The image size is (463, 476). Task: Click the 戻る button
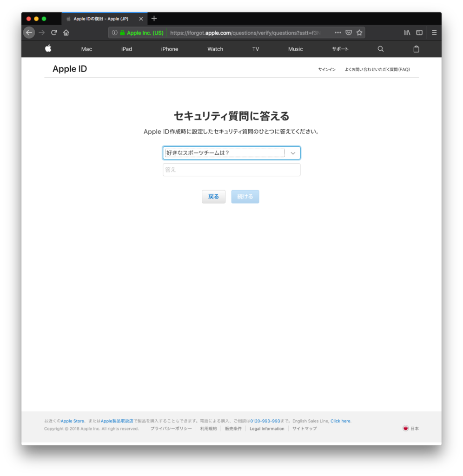coord(213,196)
